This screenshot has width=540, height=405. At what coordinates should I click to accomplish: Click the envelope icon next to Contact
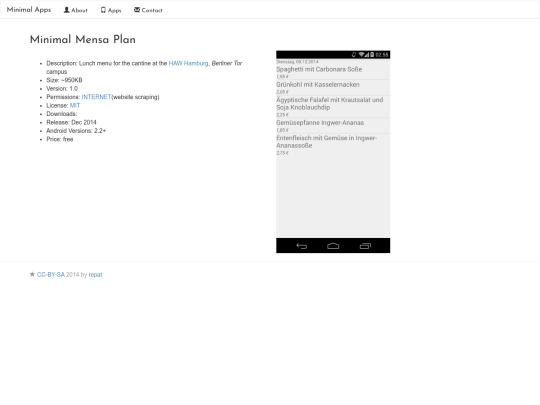click(x=137, y=10)
